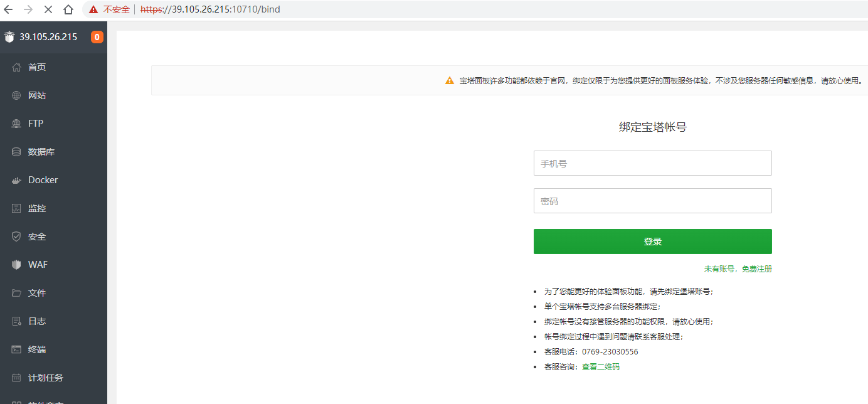Click the 手机号 input field
This screenshot has height=404, width=868.
click(x=652, y=163)
